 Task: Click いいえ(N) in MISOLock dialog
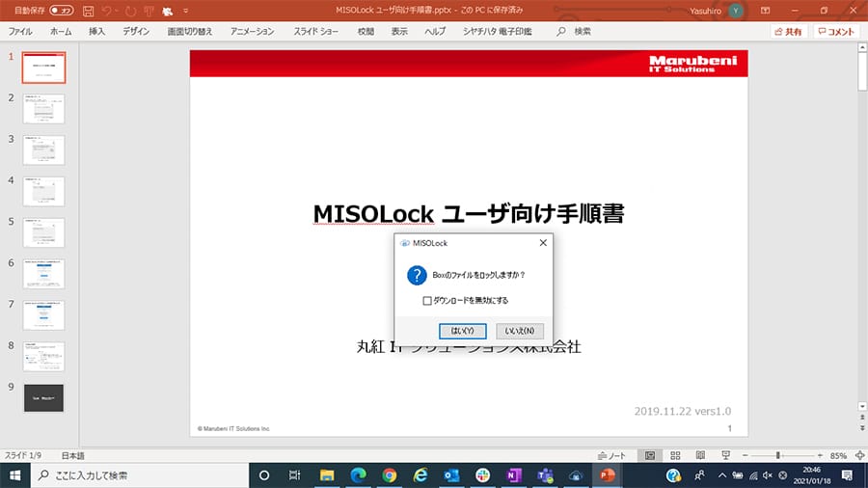520,331
